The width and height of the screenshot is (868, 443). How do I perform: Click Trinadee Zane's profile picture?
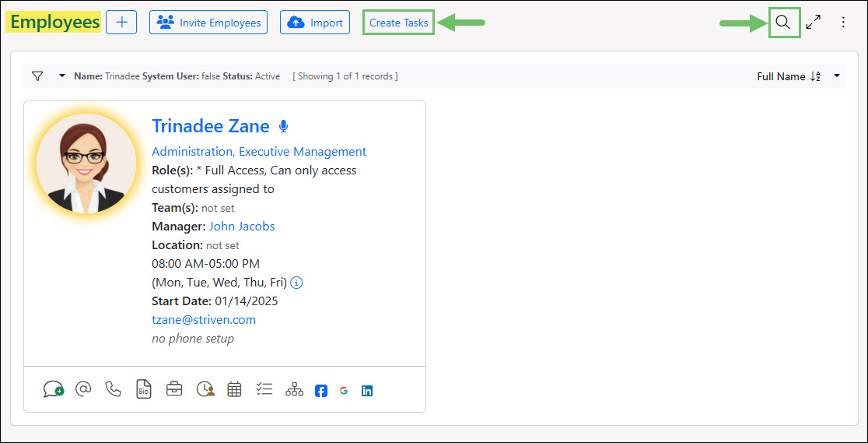[x=86, y=163]
